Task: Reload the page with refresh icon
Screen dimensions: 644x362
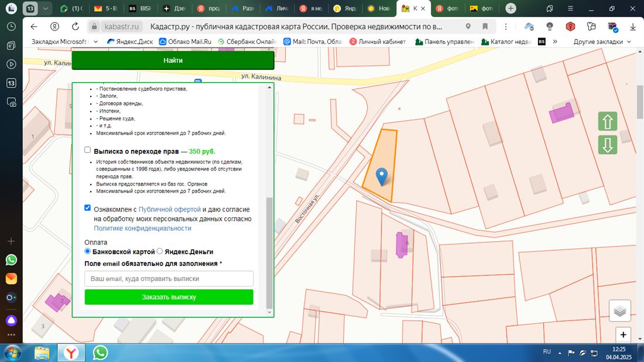Action: tap(75, 26)
